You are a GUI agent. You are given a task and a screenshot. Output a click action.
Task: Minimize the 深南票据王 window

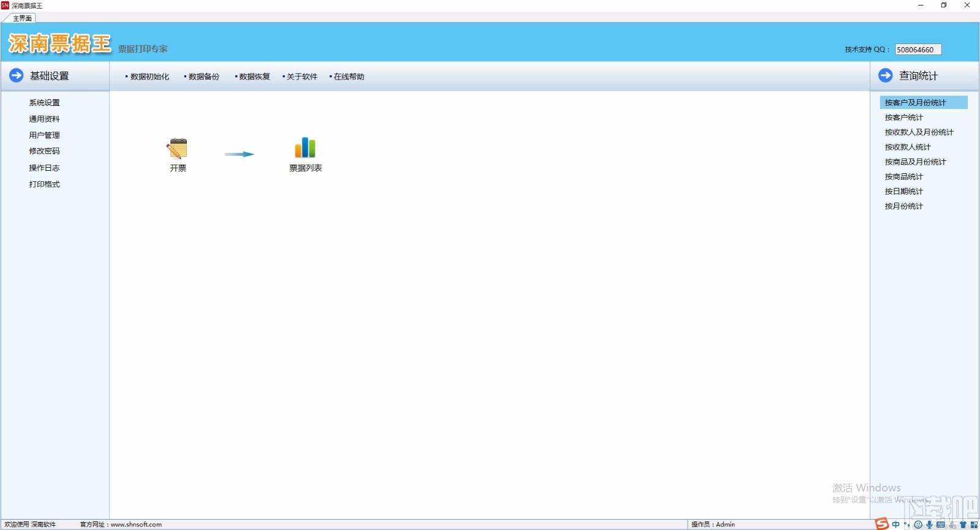point(921,5)
